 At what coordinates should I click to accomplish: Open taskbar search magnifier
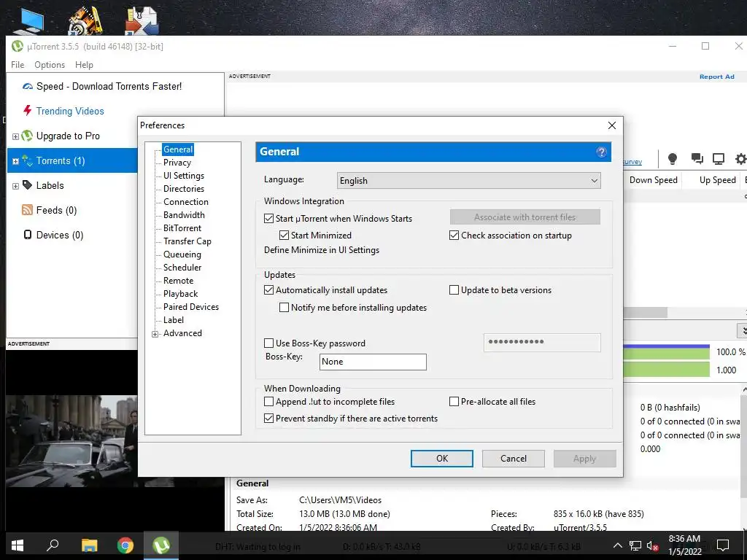[x=53, y=545]
